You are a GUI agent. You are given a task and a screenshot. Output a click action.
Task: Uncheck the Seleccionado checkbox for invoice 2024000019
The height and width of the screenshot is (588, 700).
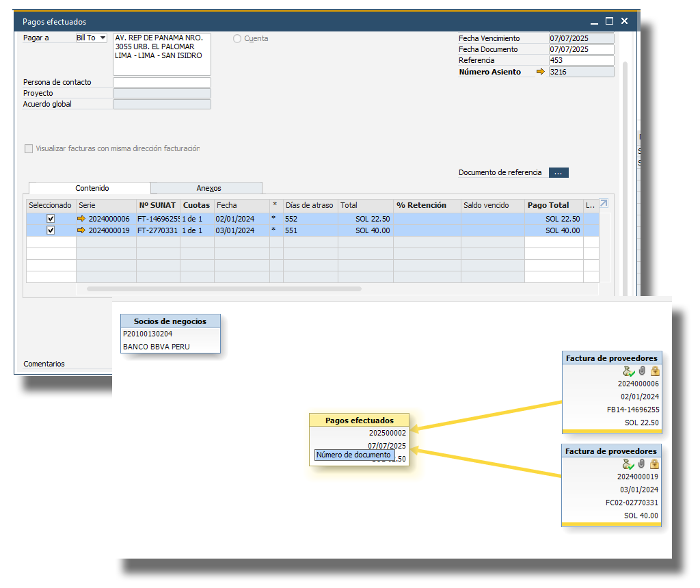click(51, 230)
